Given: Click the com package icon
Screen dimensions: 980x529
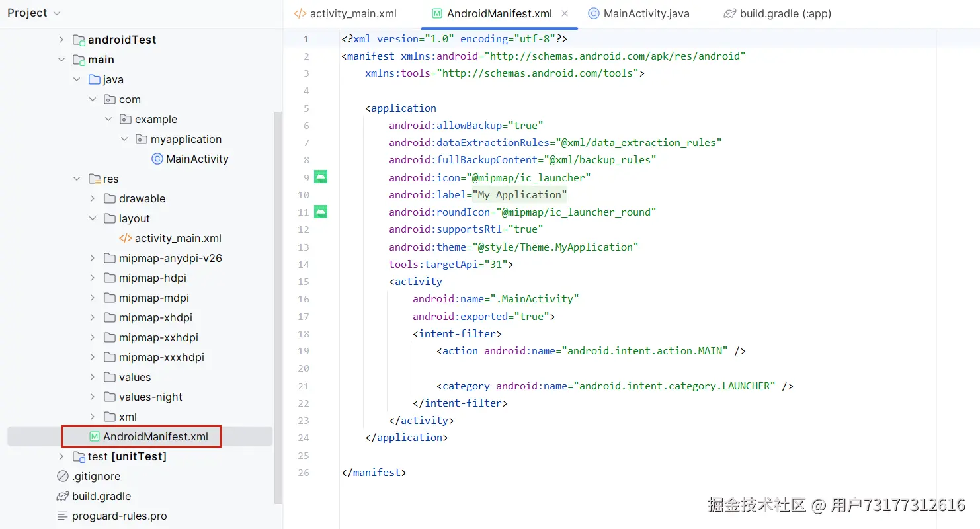Looking at the screenshot, I should tap(110, 99).
